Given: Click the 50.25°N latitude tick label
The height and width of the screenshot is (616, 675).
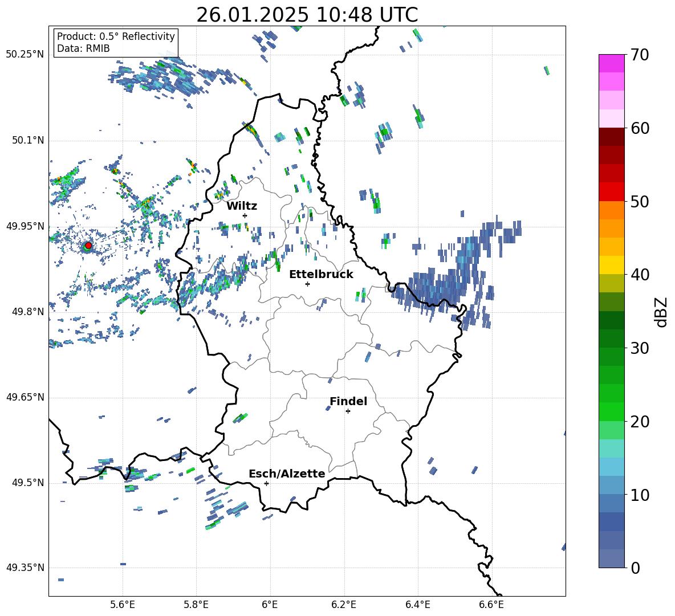Looking at the screenshot, I should 25,55.
